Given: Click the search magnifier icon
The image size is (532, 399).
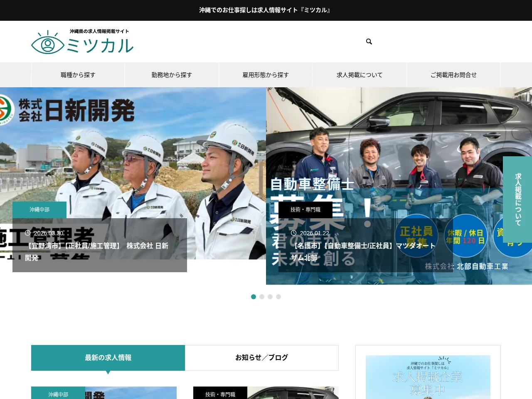Looking at the screenshot, I should (369, 42).
